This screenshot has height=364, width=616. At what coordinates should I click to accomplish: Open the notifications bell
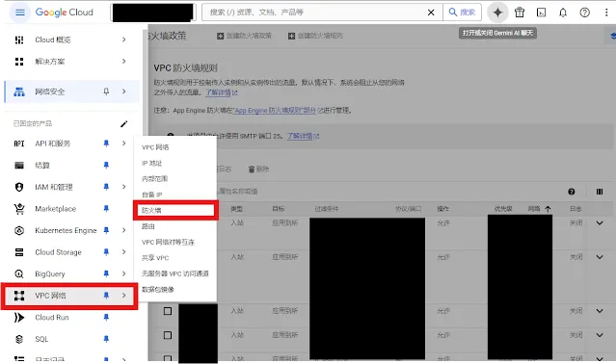(x=563, y=13)
